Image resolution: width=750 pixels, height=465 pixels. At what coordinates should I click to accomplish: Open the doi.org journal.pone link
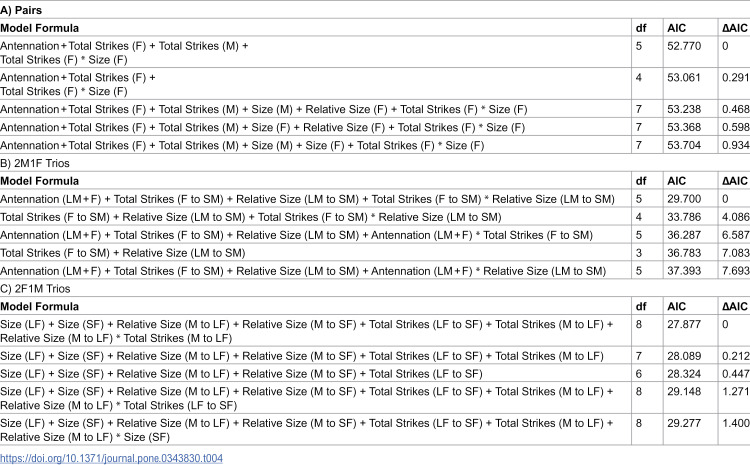[x=111, y=458]
